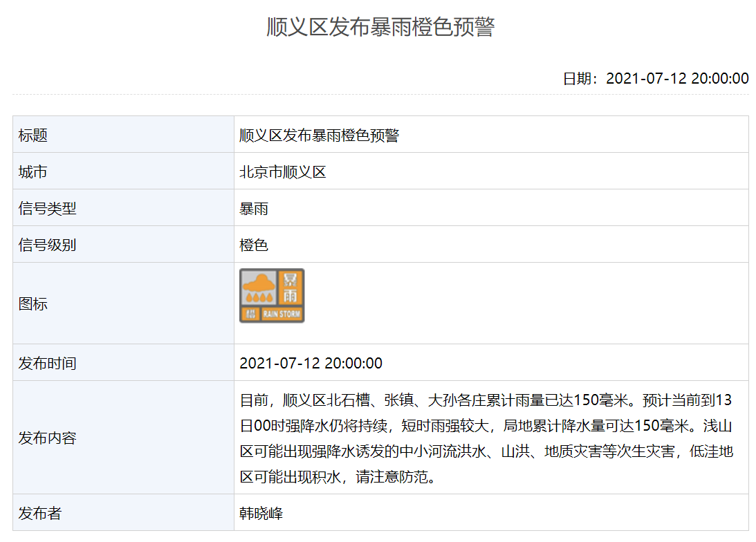This screenshot has width=756, height=542.
Task: Click the 'RAIN STORM' text on the warning icon
Action: (282, 315)
